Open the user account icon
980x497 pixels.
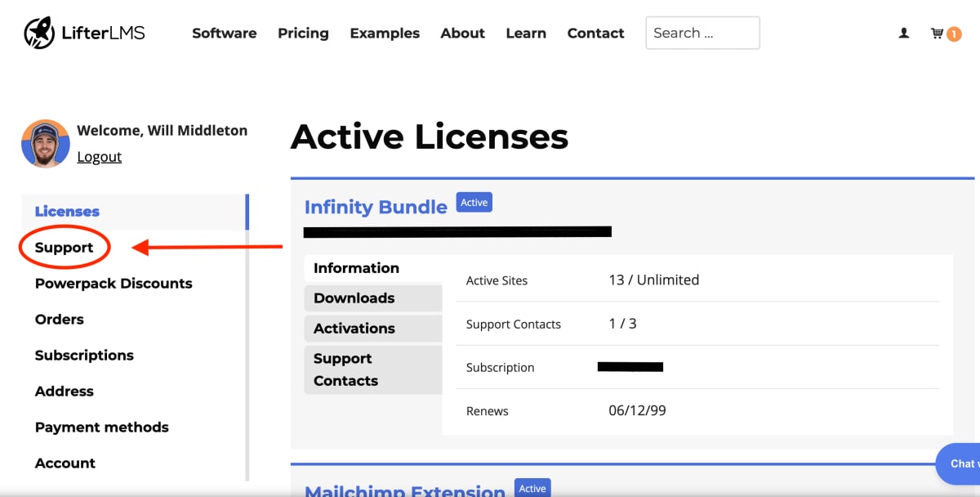pyautogui.click(x=904, y=34)
